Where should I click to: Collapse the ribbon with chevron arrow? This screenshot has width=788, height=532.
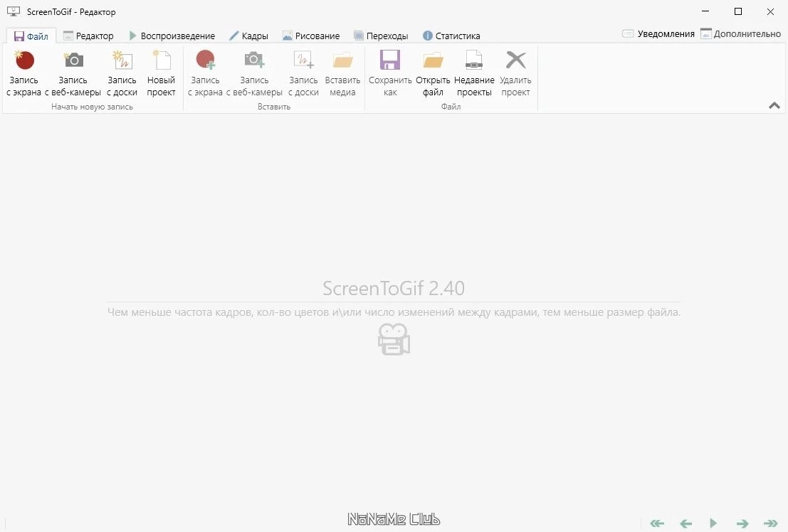pyautogui.click(x=774, y=105)
